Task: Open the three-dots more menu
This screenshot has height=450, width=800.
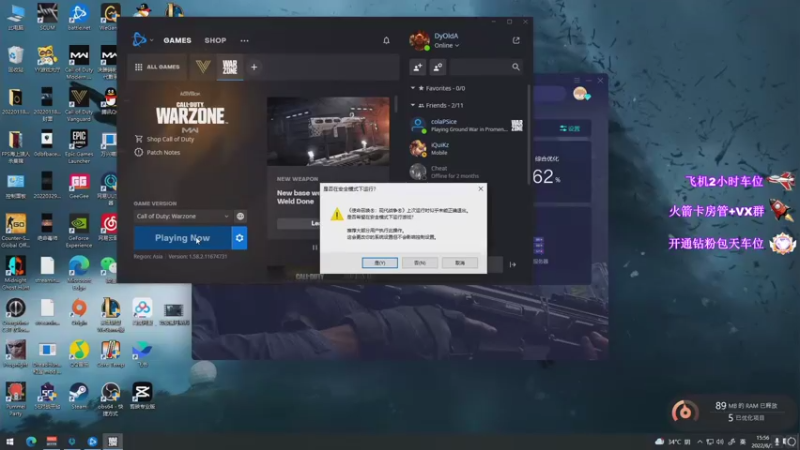Action: (x=244, y=40)
